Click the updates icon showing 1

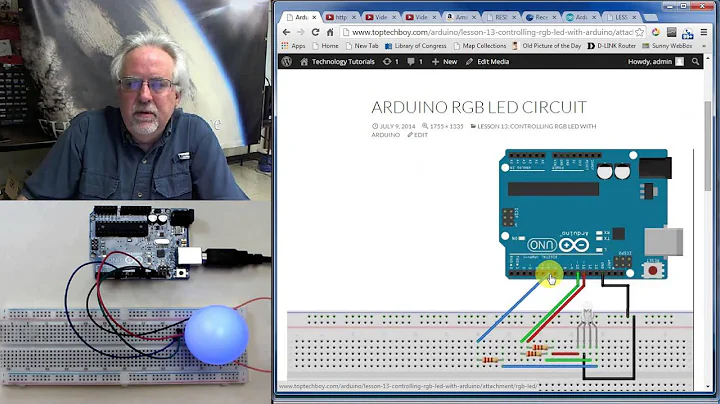tap(391, 62)
